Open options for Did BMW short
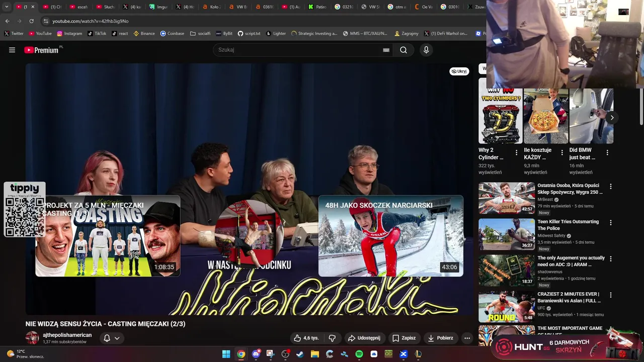 [x=607, y=152]
